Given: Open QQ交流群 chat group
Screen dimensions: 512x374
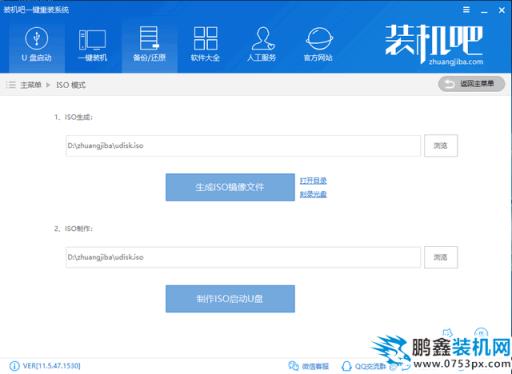Looking at the screenshot, I should coord(364,366).
